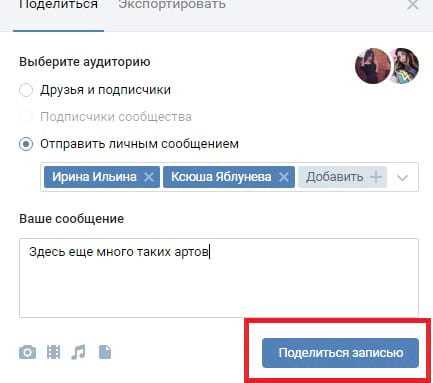Select Друзья и подписчики radio option
Viewport: 433px width, 383px height.
(26, 90)
